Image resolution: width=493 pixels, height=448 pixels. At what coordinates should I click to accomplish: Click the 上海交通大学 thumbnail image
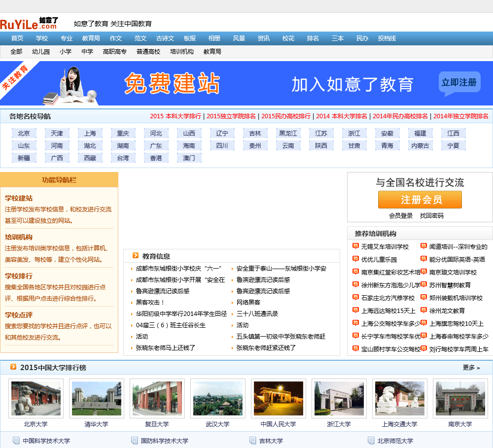[400, 398]
